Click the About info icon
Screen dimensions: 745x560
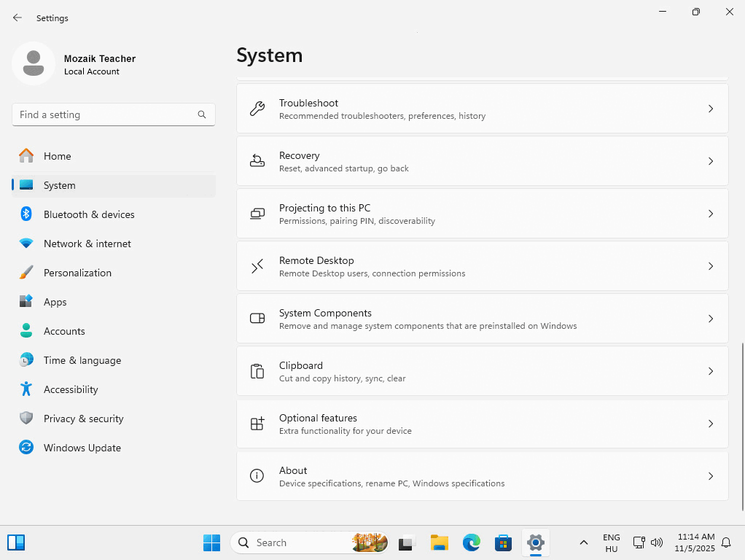257,476
